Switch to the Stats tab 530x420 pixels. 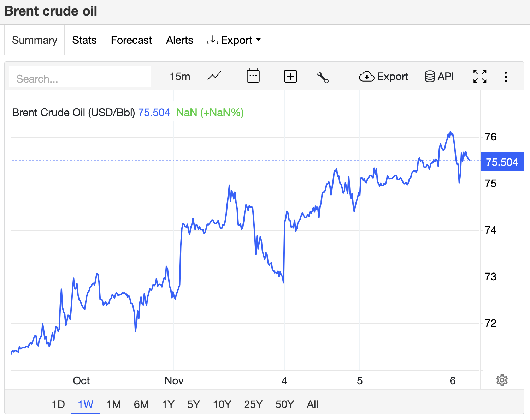84,40
